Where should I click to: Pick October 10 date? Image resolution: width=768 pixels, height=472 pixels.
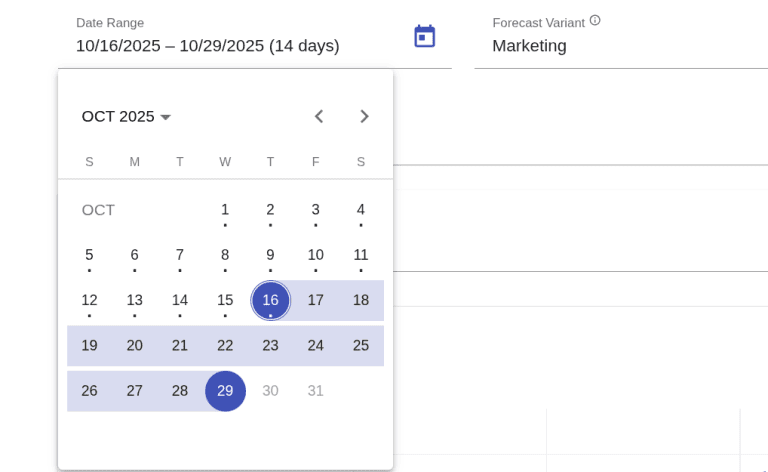(315, 255)
